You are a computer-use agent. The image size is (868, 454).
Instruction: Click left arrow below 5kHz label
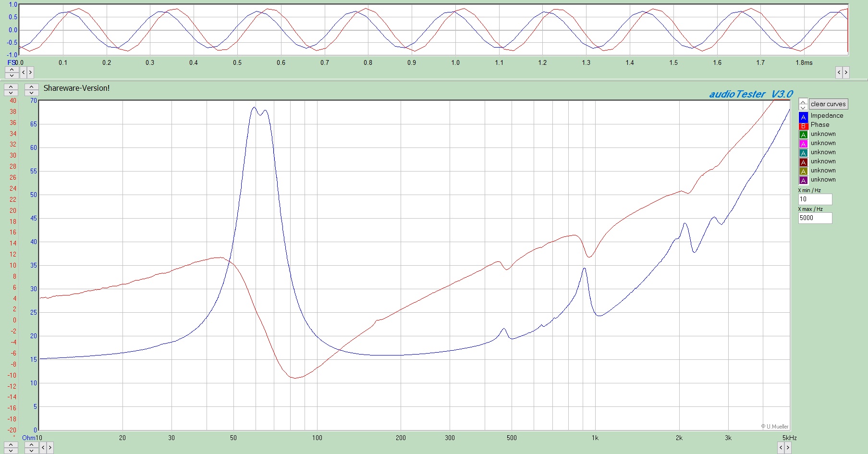(781, 448)
